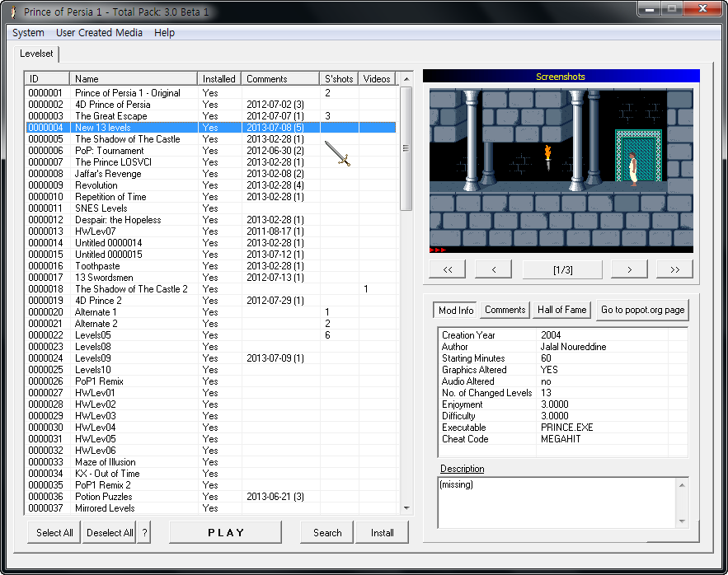
Task: Sort the level list by ID column
Action: (47, 78)
